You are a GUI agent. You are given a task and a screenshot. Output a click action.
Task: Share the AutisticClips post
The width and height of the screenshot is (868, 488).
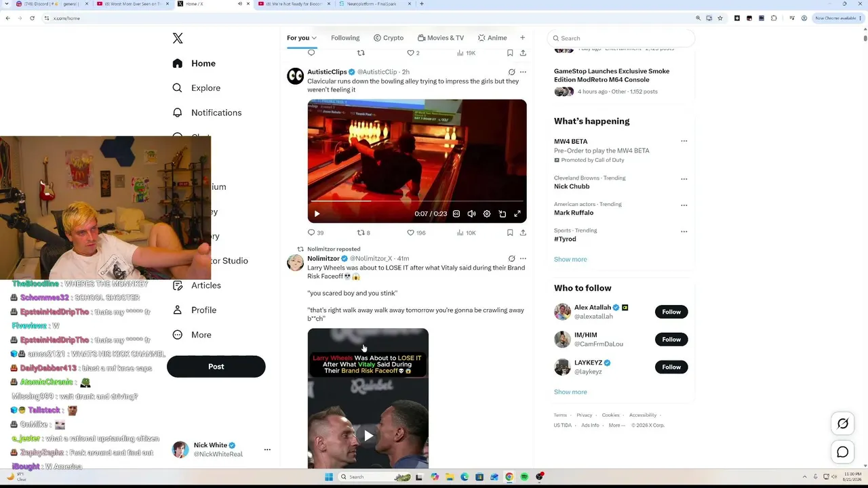(x=523, y=232)
